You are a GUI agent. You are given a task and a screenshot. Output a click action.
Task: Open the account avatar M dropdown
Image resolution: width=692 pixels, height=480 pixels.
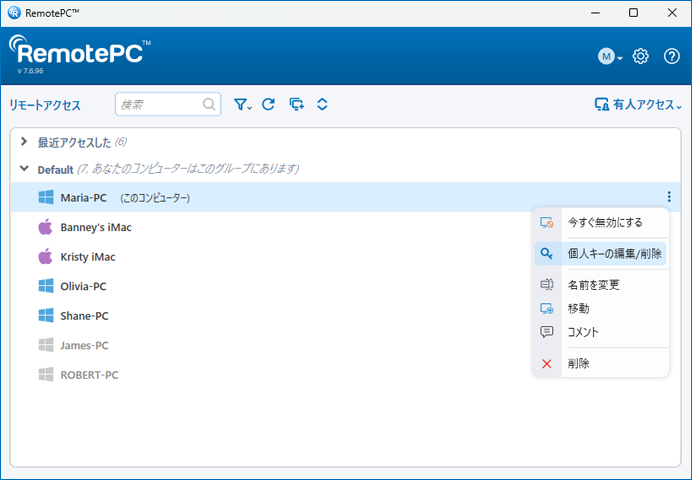[x=609, y=56]
